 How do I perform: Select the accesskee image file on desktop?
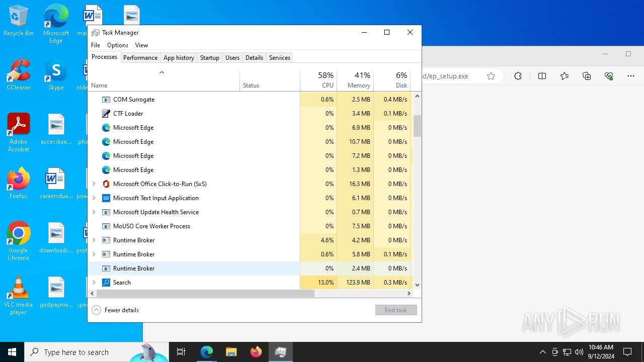56,129
